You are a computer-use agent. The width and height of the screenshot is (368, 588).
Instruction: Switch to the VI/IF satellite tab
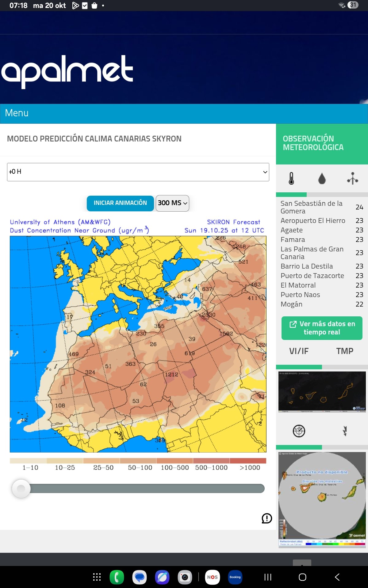click(x=299, y=351)
